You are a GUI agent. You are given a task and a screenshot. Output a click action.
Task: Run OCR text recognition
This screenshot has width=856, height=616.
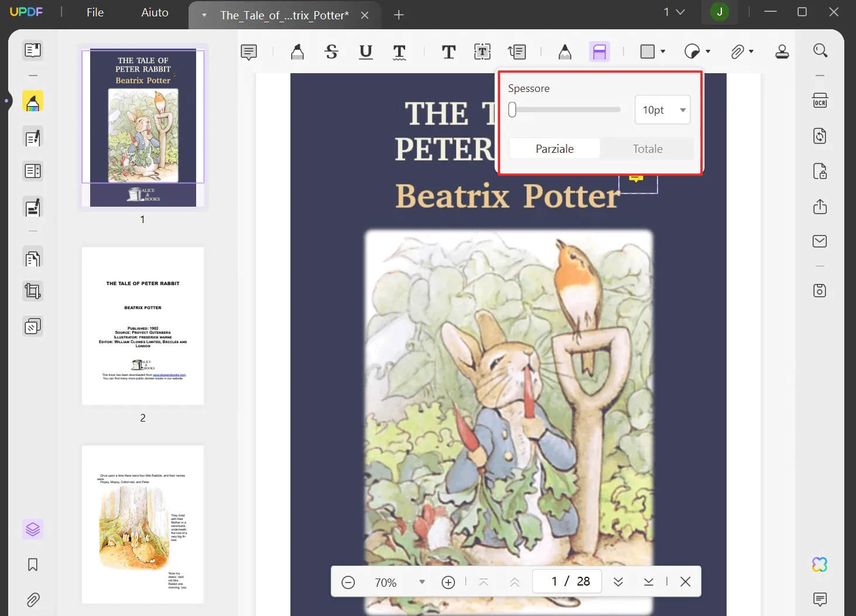820,101
